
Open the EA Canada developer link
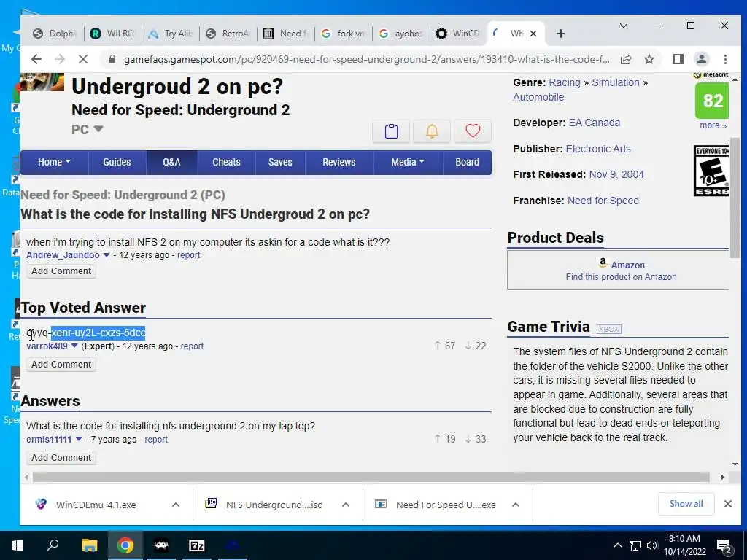pos(594,122)
